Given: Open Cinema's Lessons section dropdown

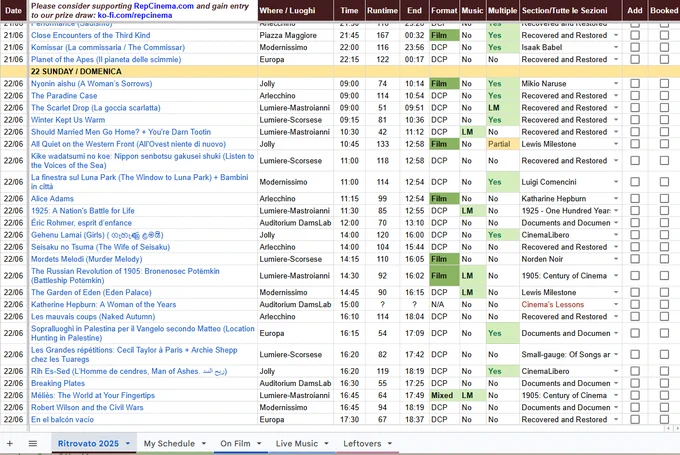Looking at the screenshot, I should [x=616, y=304].
